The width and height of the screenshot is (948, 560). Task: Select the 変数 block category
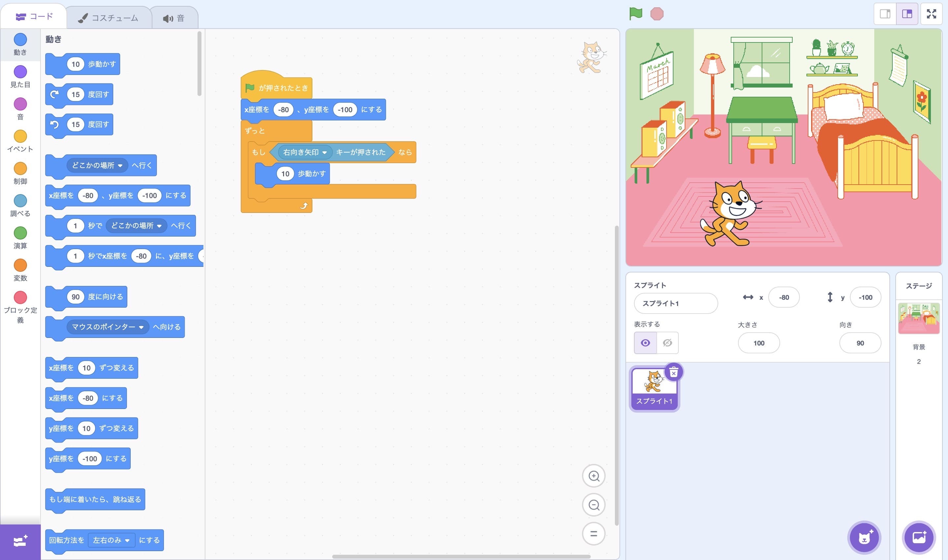tap(20, 270)
